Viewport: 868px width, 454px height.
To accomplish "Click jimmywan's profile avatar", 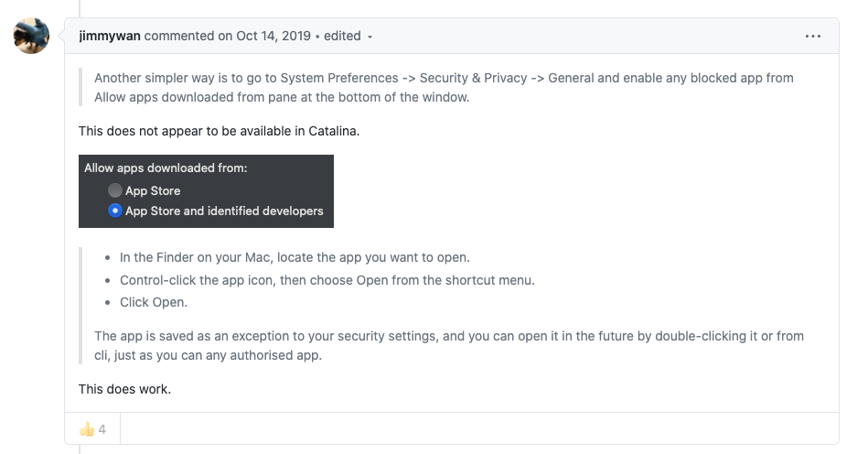I will tap(31, 37).
